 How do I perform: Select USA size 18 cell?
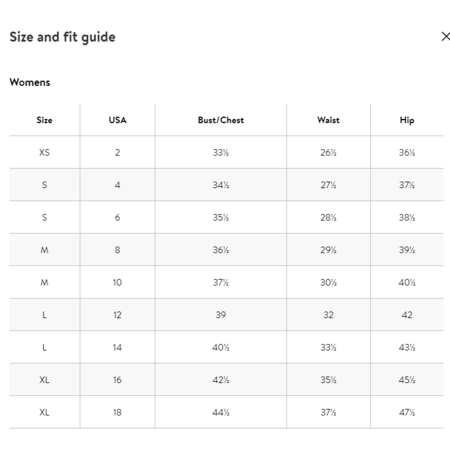pyautogui.click(x=117, y=412)
